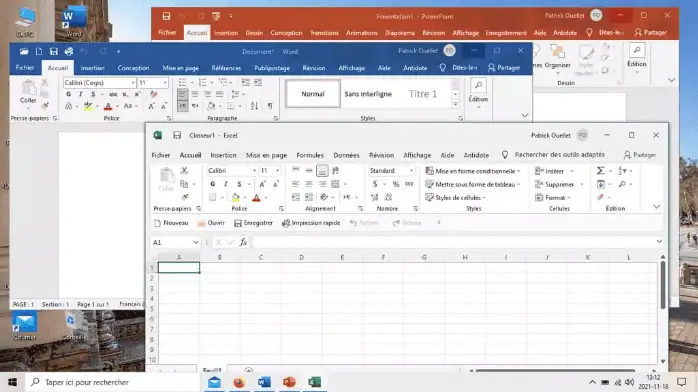Click the Word yellow highlight color button
The height and width of the screenshot is (392, 698).
click(x=88, y=106)
